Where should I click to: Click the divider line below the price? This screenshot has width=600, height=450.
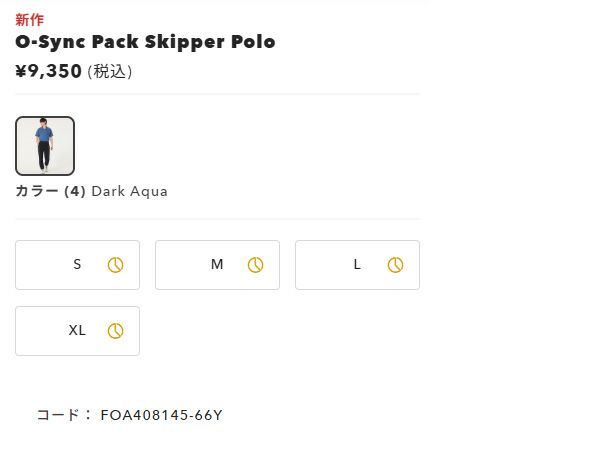point(217,94)
